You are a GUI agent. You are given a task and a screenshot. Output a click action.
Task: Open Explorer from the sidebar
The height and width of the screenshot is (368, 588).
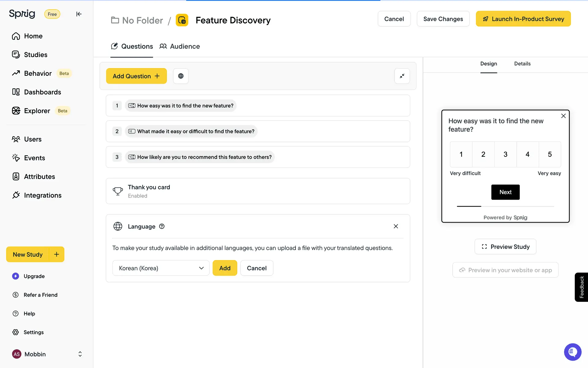click(37, 111)
